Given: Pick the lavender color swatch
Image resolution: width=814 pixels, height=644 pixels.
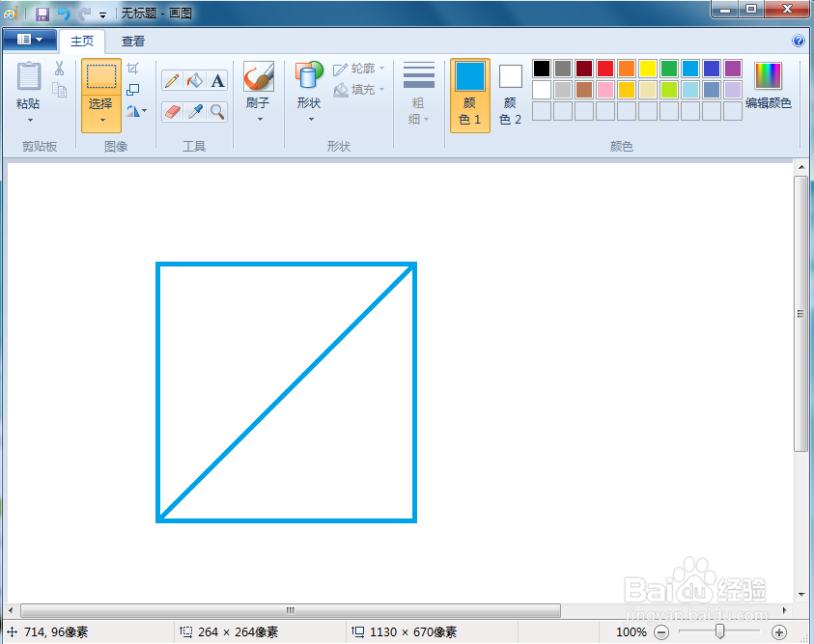Looking at the screenshot, I should click(x=733, y=90).
